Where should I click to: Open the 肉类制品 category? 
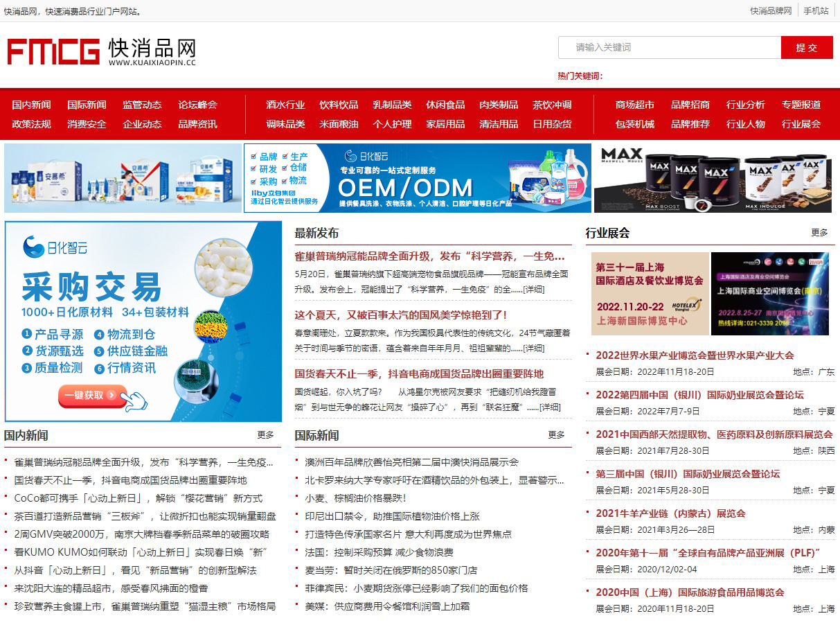[x=499, y=105]
